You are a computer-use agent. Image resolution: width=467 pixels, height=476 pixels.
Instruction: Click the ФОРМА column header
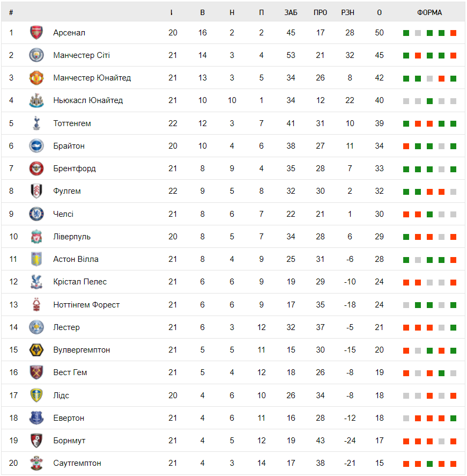click(x=429, y=12)
